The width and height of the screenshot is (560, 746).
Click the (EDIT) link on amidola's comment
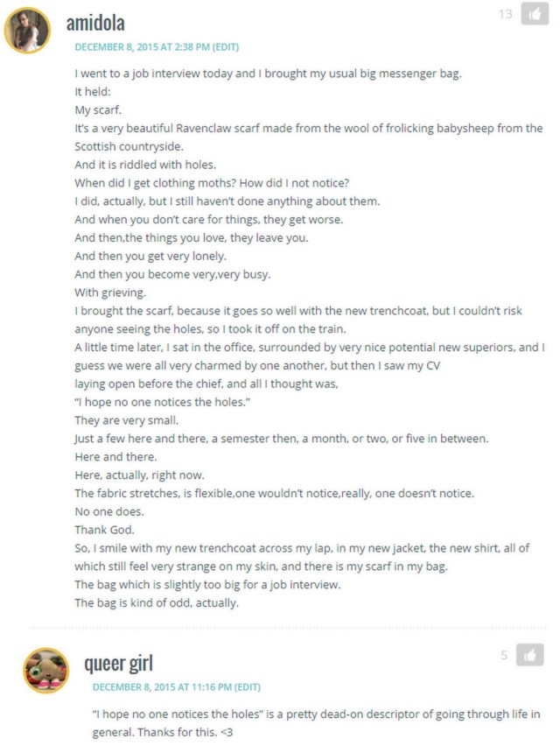226,47
